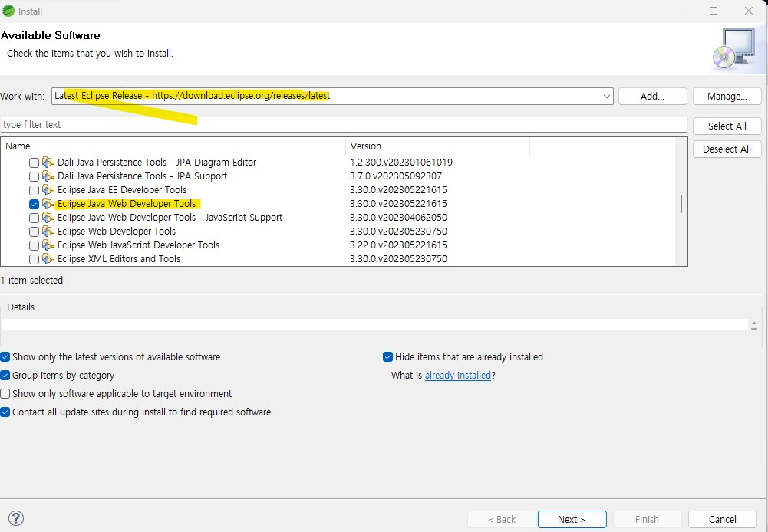
Task: Check Dali Java Persistence Tools - JPA Support
Action: pyautogui.click(x=34, y=176)
